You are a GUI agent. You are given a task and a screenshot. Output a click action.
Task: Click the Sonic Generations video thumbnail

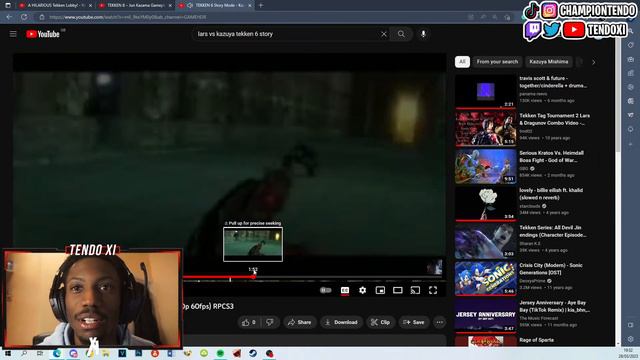[486, 278]
